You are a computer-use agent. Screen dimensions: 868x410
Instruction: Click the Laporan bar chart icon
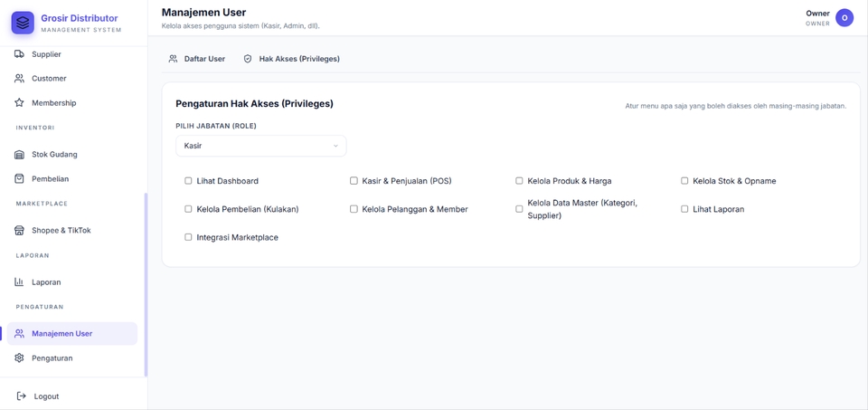pyautogui.click(x=19, y=282)
